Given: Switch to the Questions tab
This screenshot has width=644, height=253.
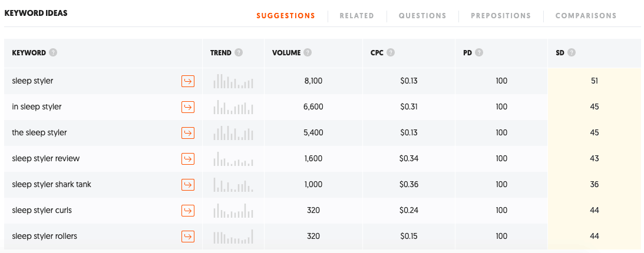Looking at the screenshot, I should pos(422,16).
